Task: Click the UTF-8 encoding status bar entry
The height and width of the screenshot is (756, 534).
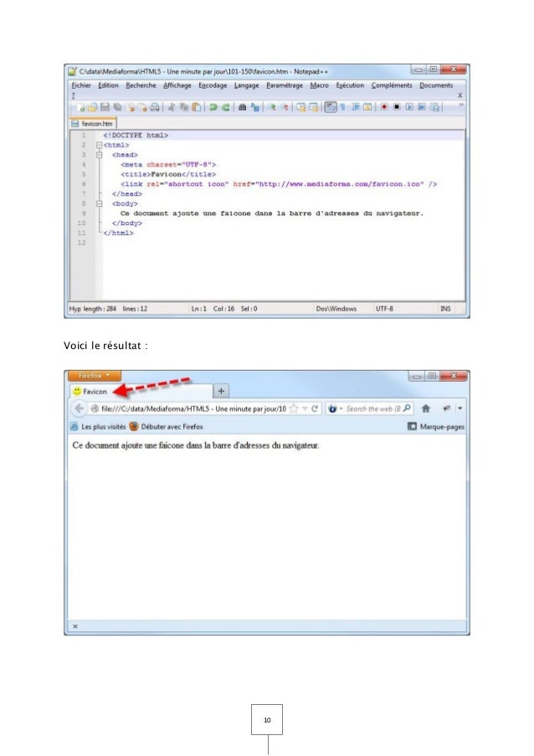Action: coord(384,309)
